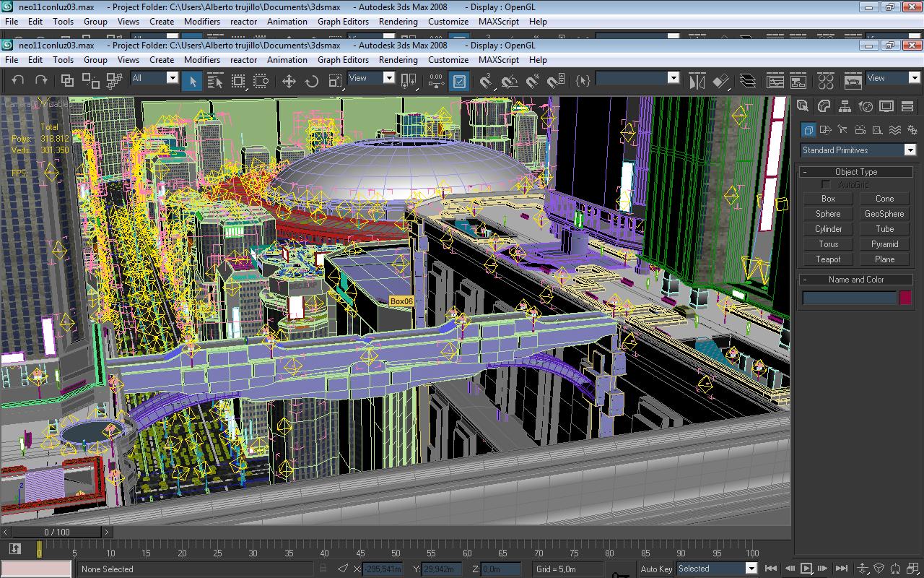
Task: Click the time slider showing 0 / 100
Action: coord(57,532)
